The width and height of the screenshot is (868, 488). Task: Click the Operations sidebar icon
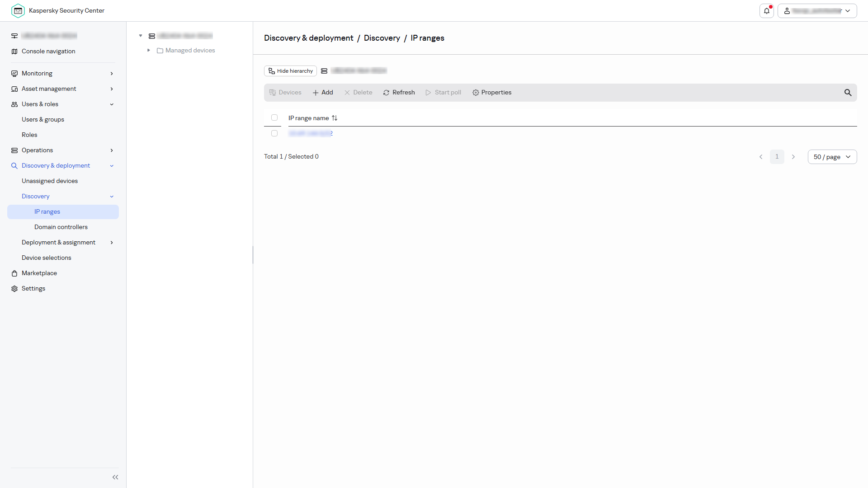14,150
